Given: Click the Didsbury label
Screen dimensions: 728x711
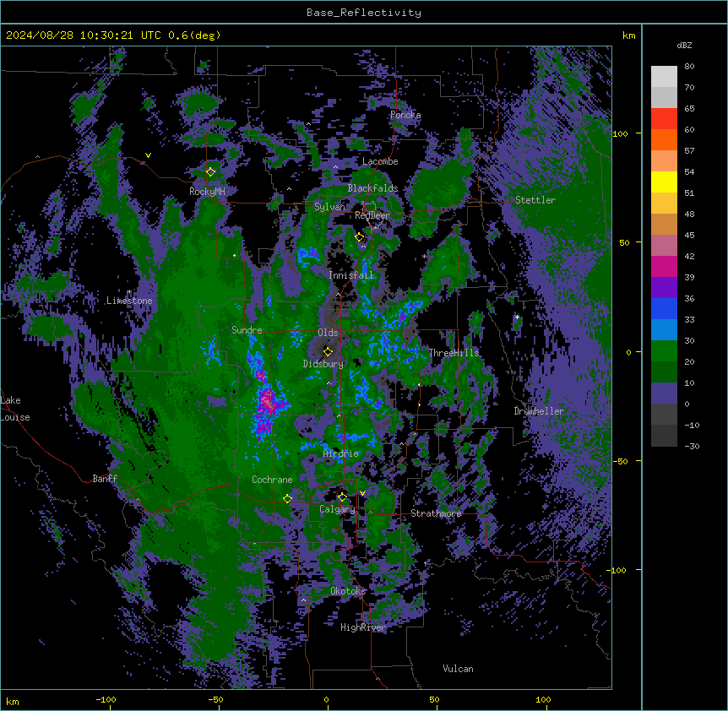Looking at the screenshot, I should (323, 364).
